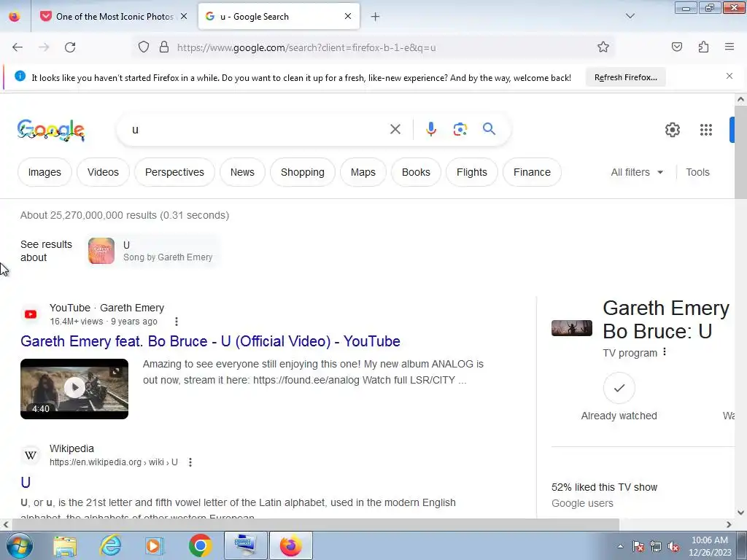
Task: Open Windows Media Player from taskbar
Action: pyautogui.click(x=155, y=545)
